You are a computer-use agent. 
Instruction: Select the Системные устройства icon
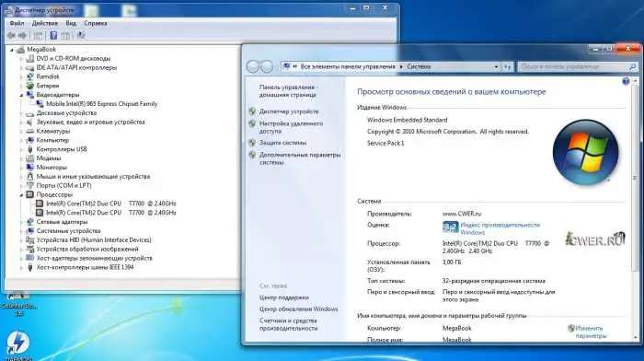[29, 230]
